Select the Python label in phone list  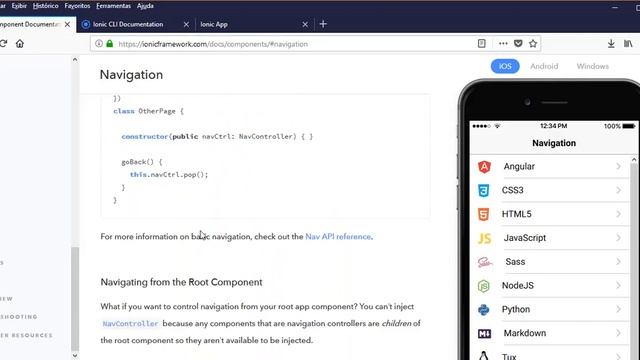click(516, 309)
